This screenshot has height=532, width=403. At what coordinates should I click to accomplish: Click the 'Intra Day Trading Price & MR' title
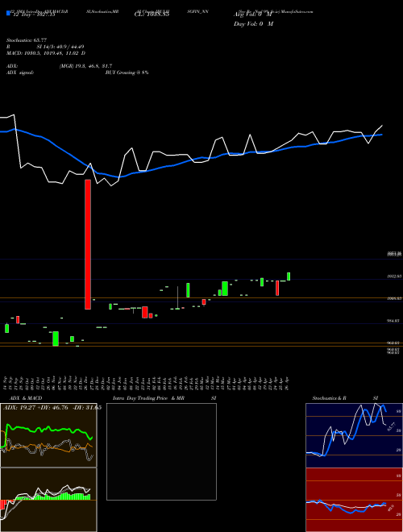[148, 398]
